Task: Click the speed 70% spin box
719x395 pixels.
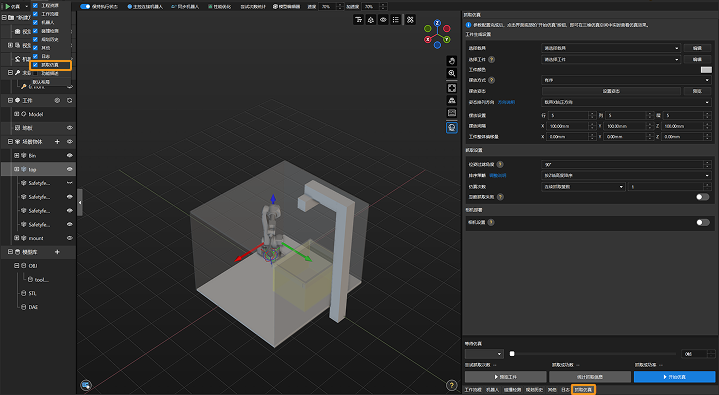Action: click(x=331, y=6)
